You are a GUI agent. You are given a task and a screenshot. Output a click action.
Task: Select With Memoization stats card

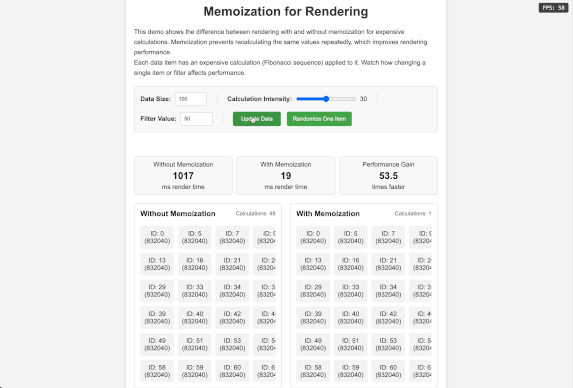click(286, 175)
